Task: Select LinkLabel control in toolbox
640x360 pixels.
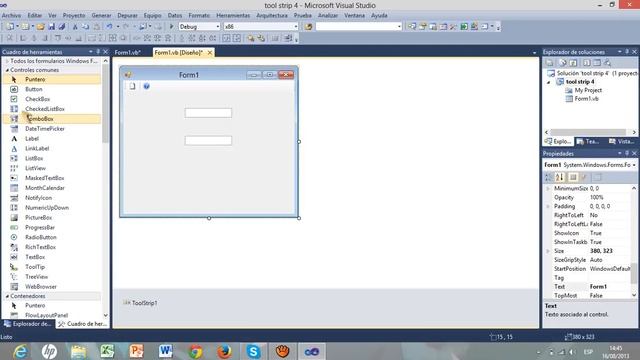Action: [37, 149]
